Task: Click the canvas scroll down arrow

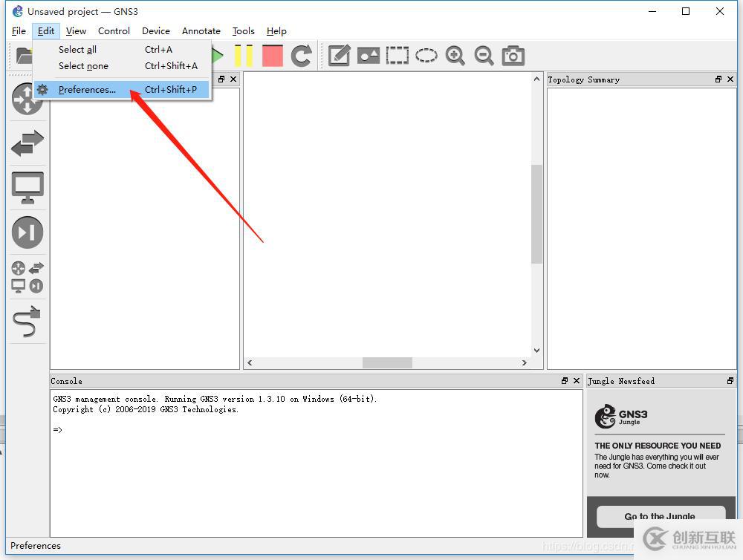Action: tap(536, 351)
